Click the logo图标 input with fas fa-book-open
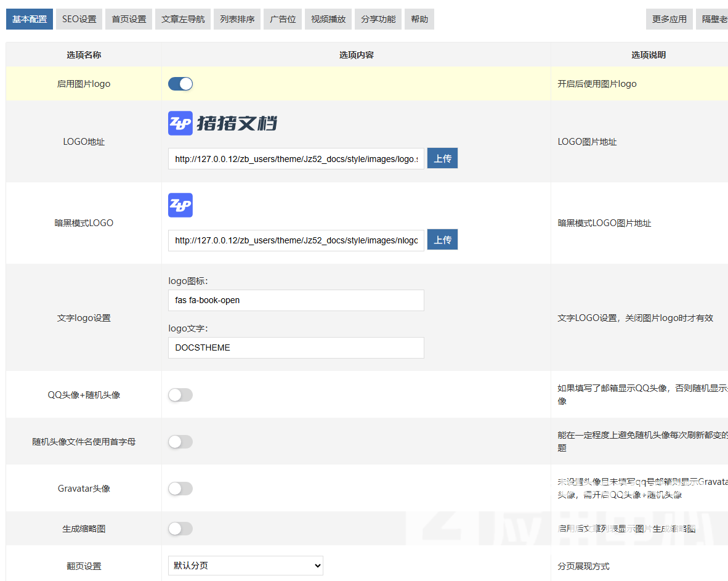728x581 pixels. [296, 301]
